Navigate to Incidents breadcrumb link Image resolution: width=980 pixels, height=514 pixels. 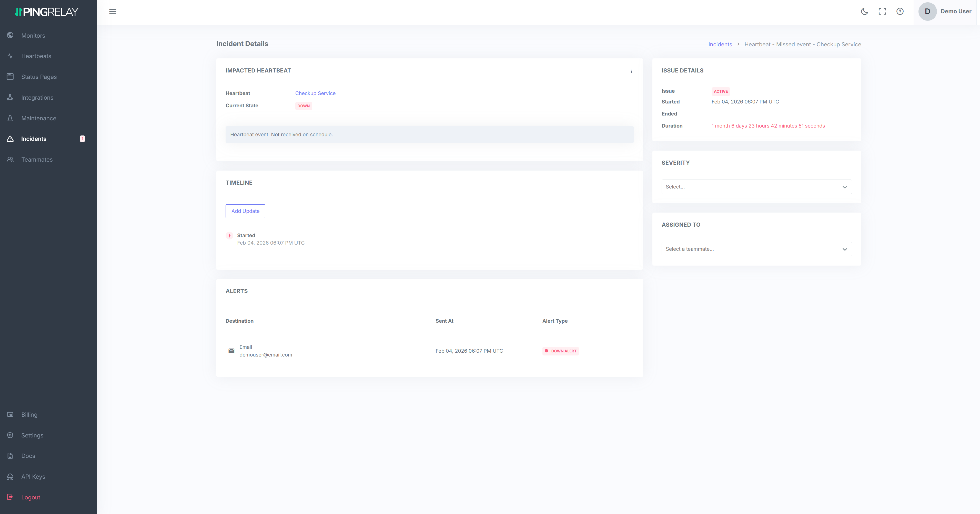tap(720, 45)
